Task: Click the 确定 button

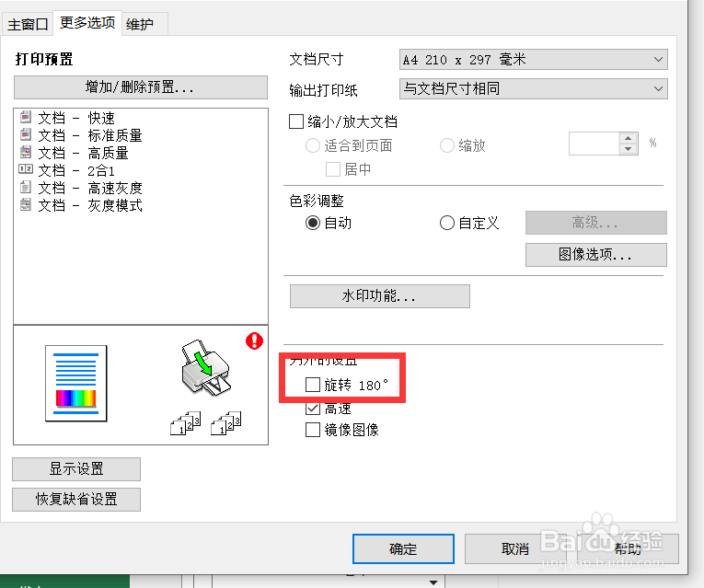Action: point(403,548)
